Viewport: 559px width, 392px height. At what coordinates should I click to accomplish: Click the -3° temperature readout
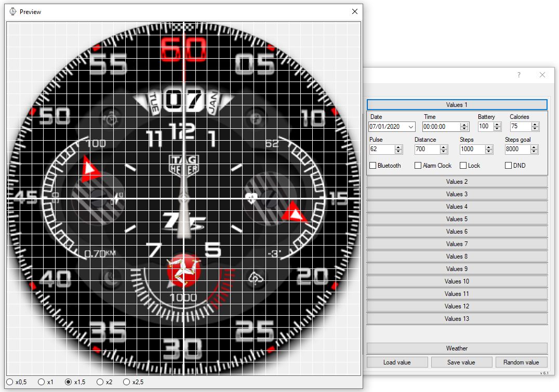tap(274, 253)
